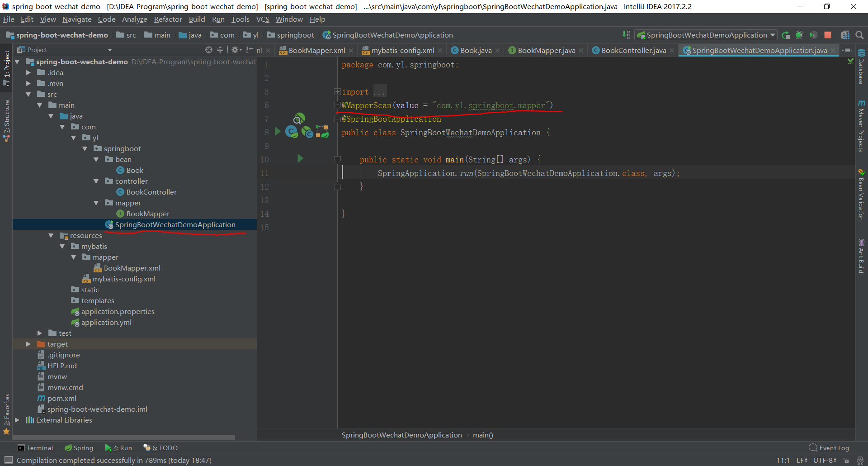868x466 pixels.
Task: Click the Make Project build icon
Action: 627,35
